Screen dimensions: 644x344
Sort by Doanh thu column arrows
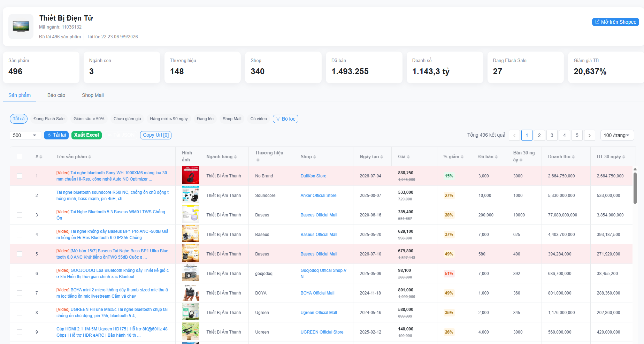pyautogui.click(x=573, y=157)
